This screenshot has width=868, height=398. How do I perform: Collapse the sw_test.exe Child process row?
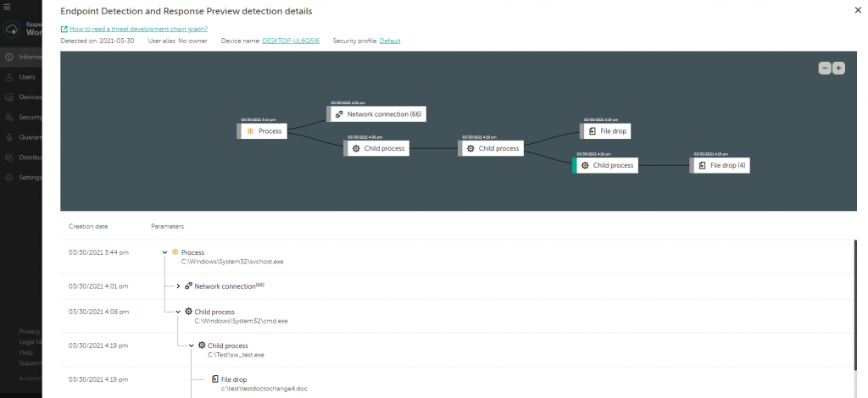(x=192, y=345)
